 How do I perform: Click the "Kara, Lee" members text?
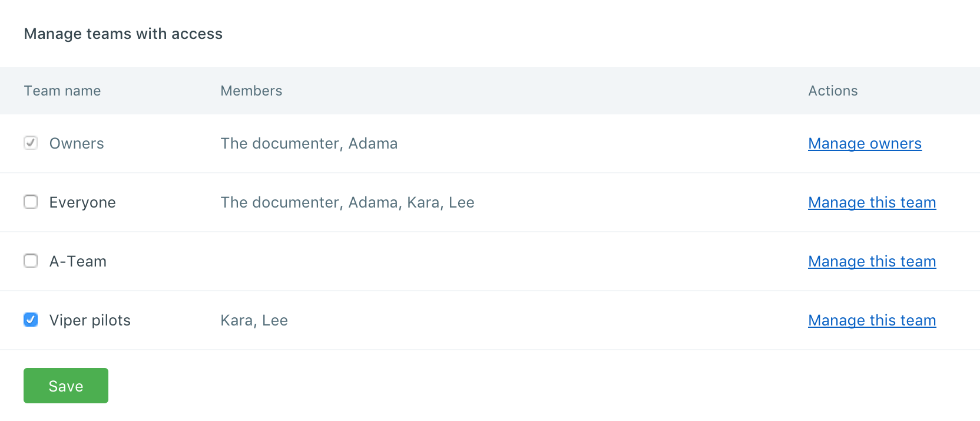[x=254, y=320]
